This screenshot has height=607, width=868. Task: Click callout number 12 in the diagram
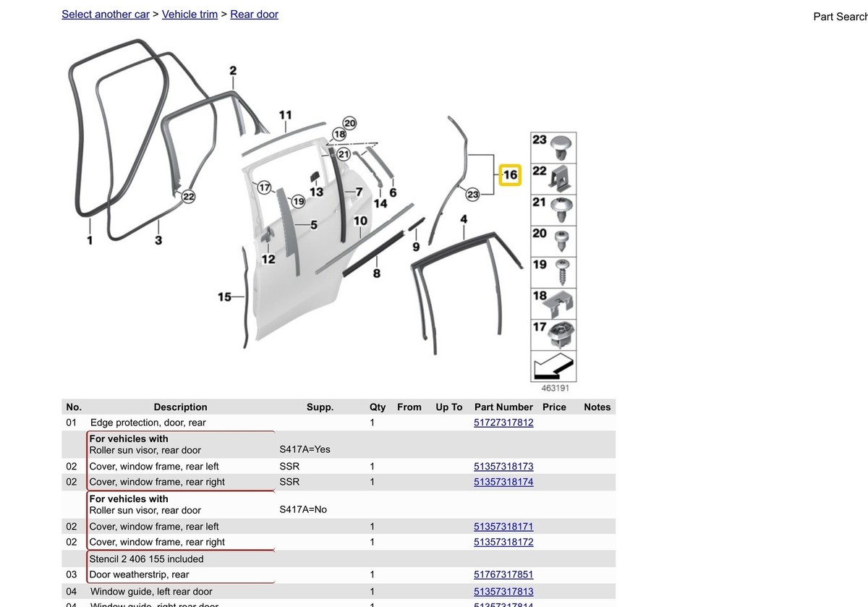(268, 259)
